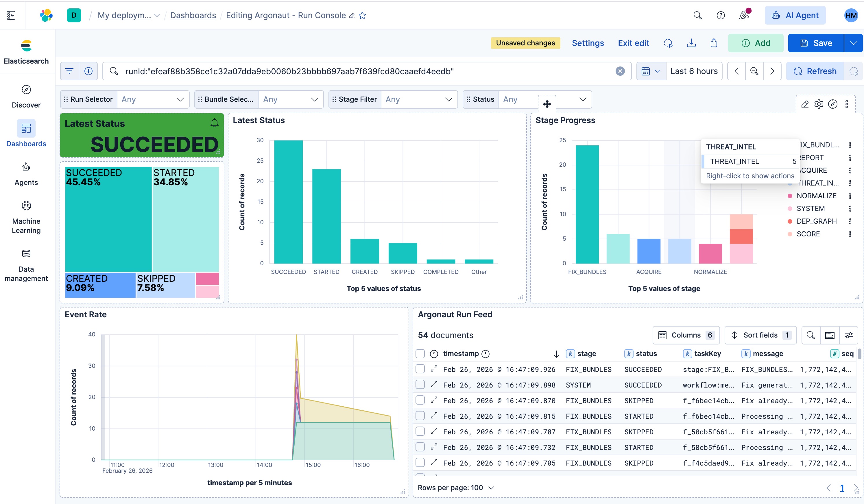
Task: Click the Exit edit button
Action: coord(633,43)
